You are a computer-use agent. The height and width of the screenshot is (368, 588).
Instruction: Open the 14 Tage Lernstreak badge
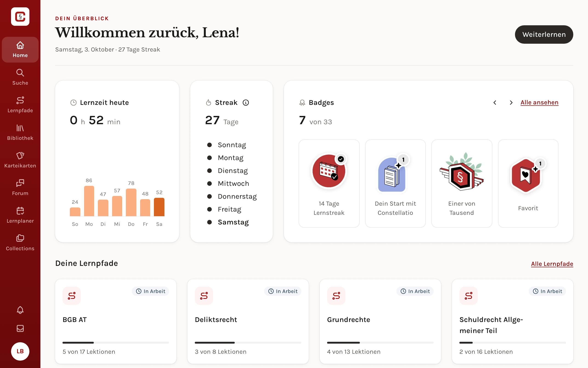(x=329, y=184)
